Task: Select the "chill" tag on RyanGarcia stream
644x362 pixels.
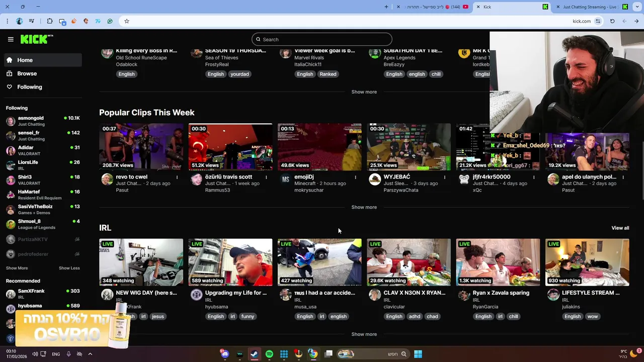Action: [513, 316]
